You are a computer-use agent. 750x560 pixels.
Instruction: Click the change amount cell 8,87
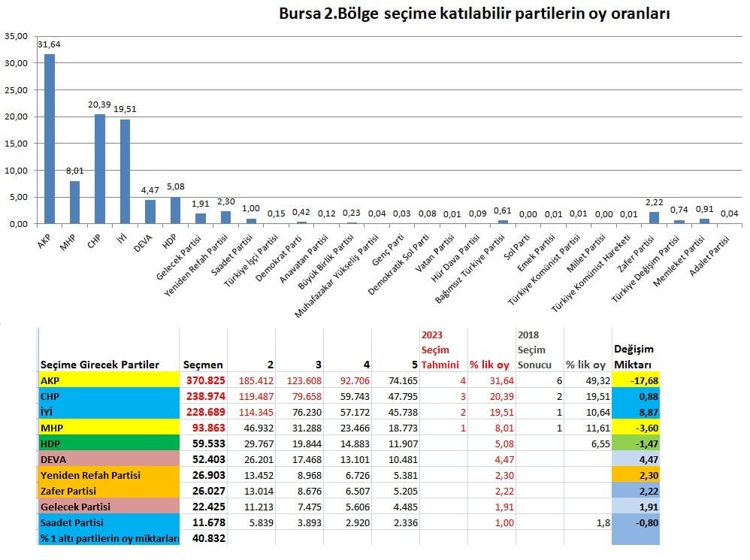coord(636,412)
